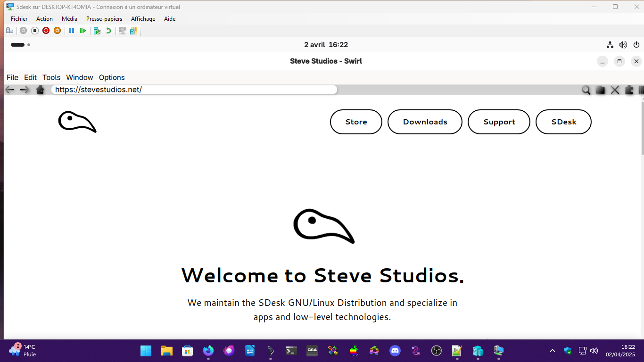
Task: Click the Windows Security shield tray icon
Action: coord(568,351)
